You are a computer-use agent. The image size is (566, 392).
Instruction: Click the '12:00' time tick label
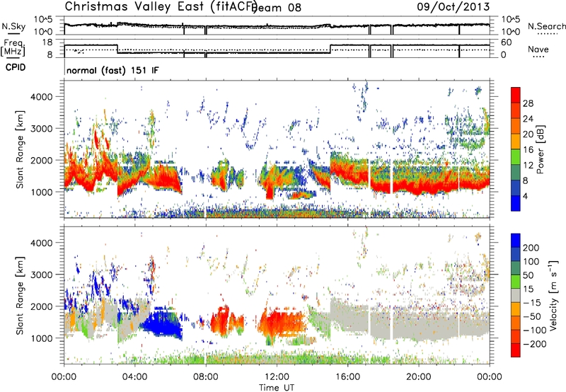point(277,376)
